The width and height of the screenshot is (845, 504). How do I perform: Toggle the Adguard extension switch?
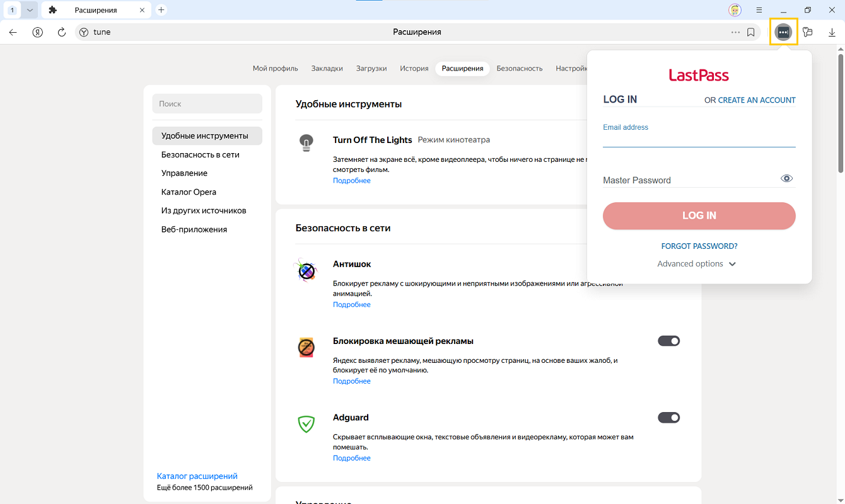click(x=668, y=418)
